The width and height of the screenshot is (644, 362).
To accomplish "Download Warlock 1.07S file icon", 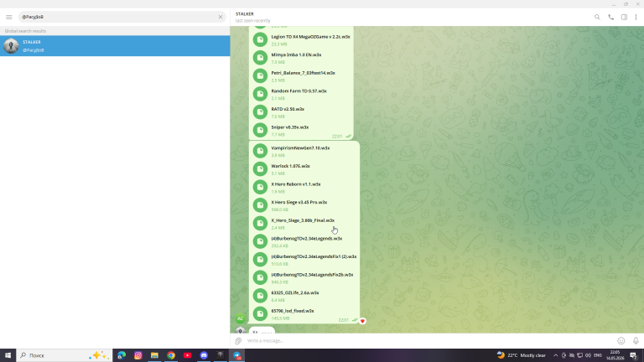I will pyautogui.click(x=260, y=169).
